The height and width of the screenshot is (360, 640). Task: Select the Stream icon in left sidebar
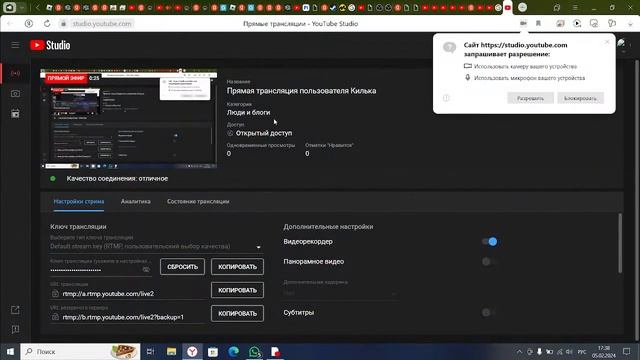16,73
